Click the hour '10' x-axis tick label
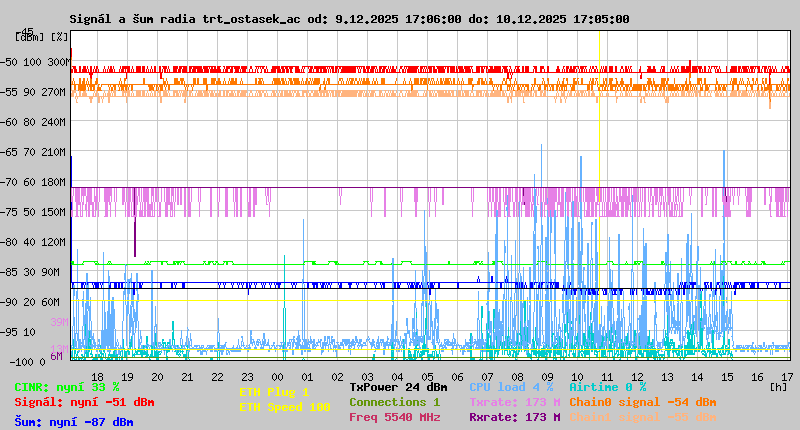 coord(578,377)
